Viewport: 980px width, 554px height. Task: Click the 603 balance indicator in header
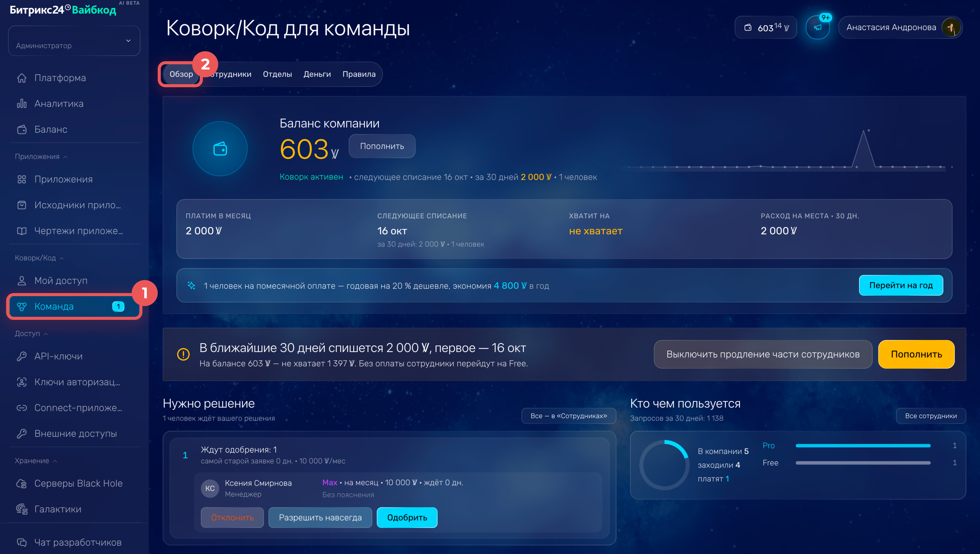(x=766, y=27)
